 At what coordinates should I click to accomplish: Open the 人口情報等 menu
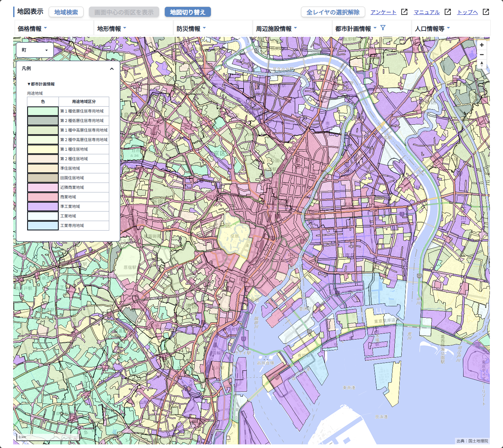click(x=432, y=29)
